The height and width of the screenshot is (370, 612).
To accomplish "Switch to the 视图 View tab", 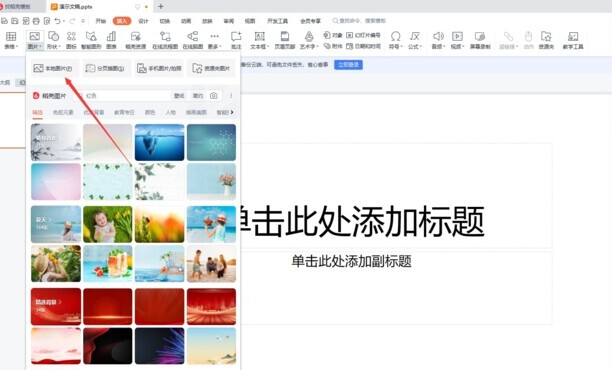I will 250,21.
